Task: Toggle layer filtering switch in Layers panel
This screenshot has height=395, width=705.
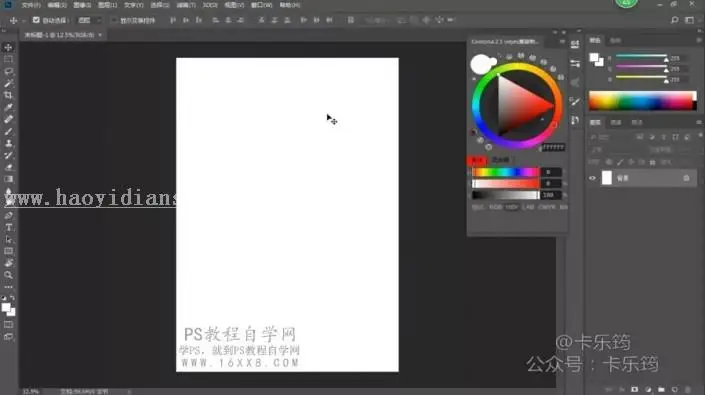Action: click(700, 135)
